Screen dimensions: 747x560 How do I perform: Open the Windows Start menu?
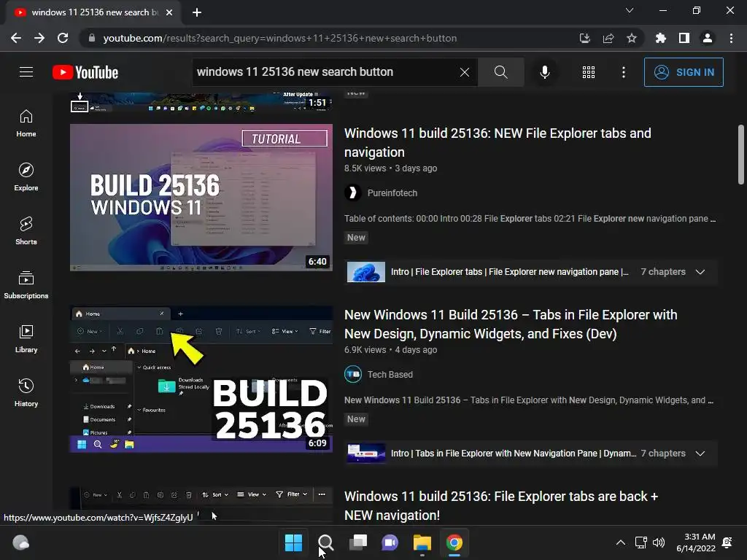click(x=293, y=542)
